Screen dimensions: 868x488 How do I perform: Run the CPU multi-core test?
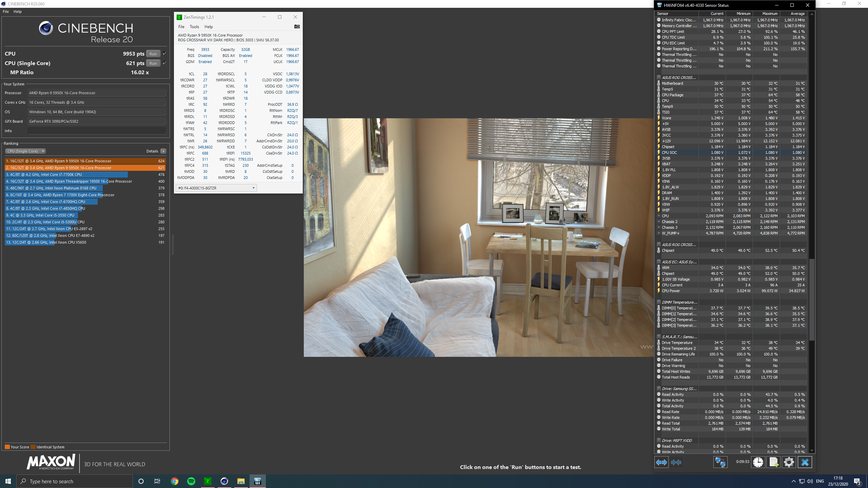(x=153, y=54)
